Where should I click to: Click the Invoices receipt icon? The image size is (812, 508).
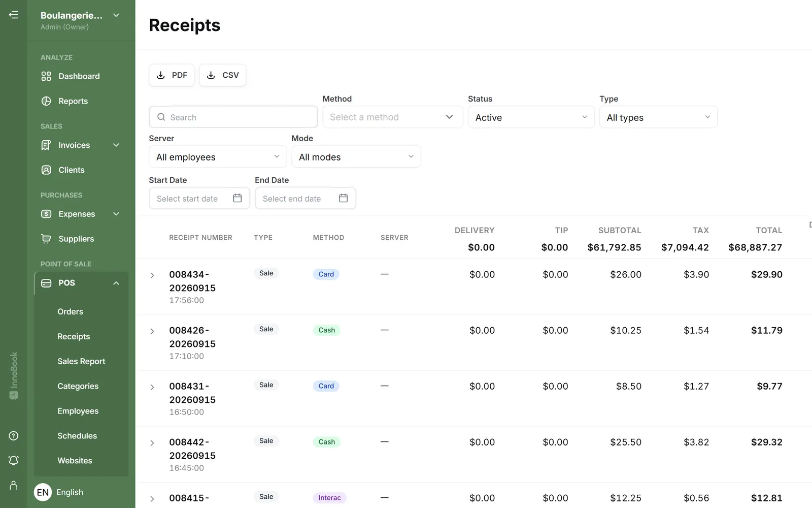tap(46, 145)
